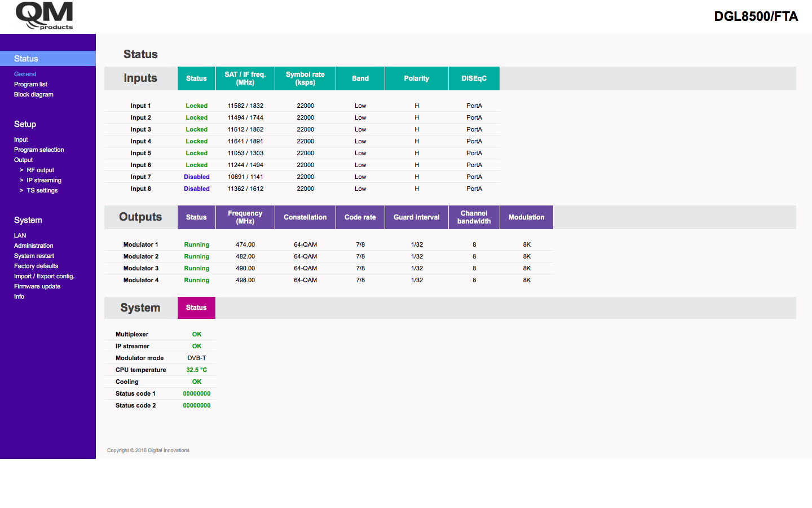The image size is (812, 508).
Task: Click the Inputs Status column header
Action: [x=196, y=78]
